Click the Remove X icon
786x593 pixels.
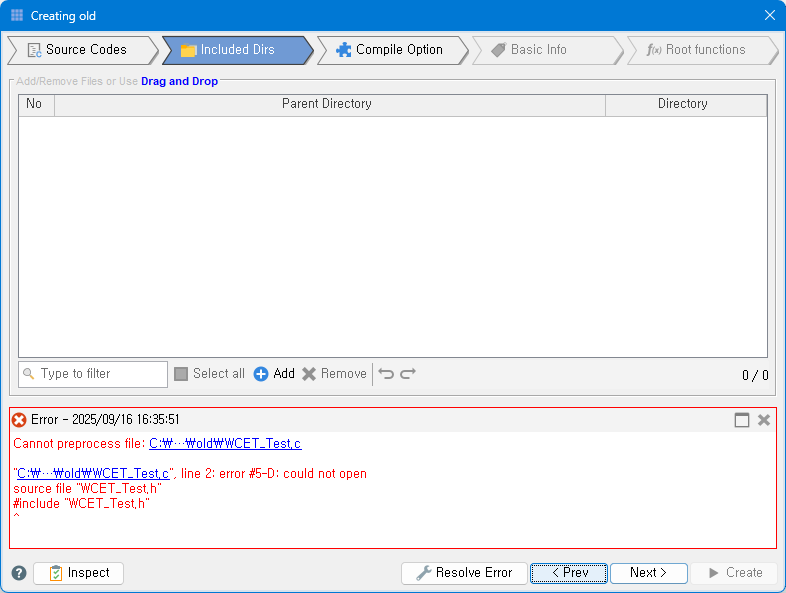click(x=309, y=374)
